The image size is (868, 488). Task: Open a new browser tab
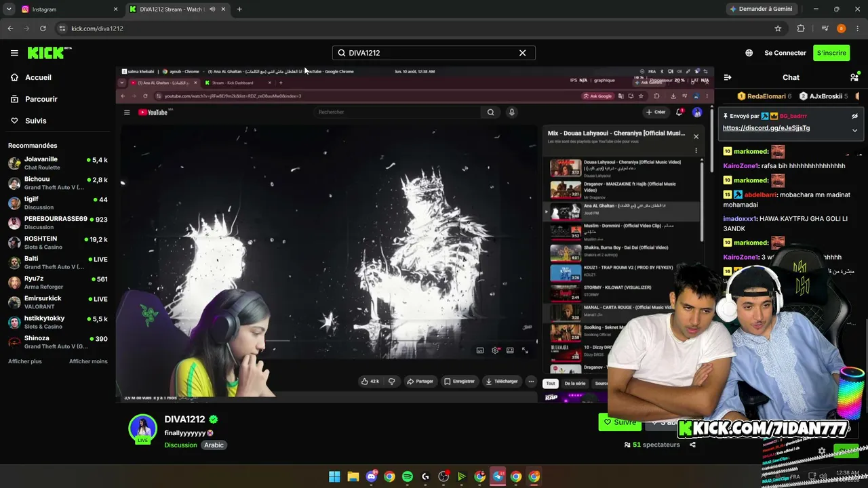click(239, 9)
